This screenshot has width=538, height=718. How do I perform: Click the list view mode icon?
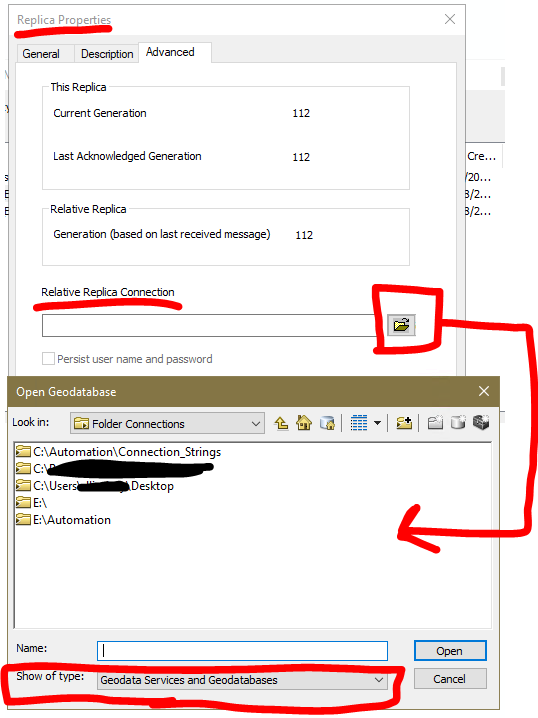coord(359,423)
